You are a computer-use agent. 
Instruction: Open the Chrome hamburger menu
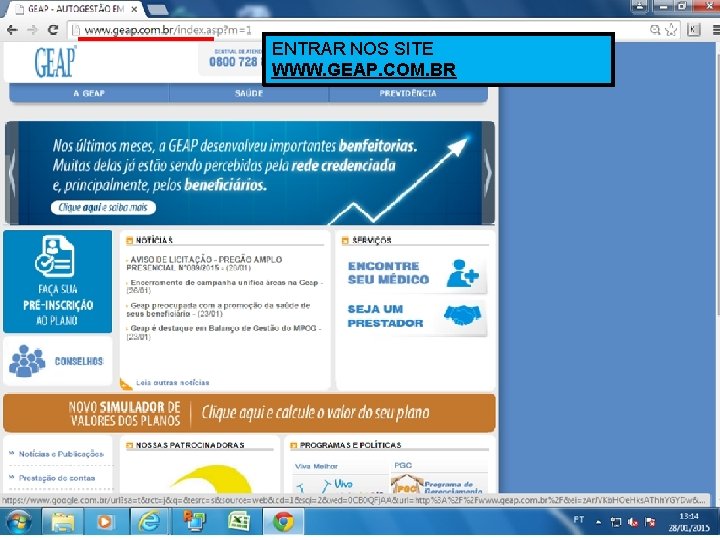716,30
